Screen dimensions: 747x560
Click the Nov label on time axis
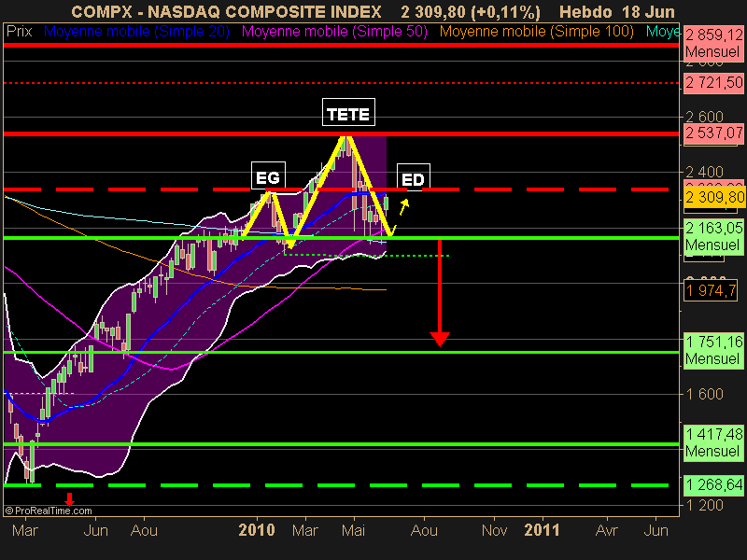click(495, 530)
